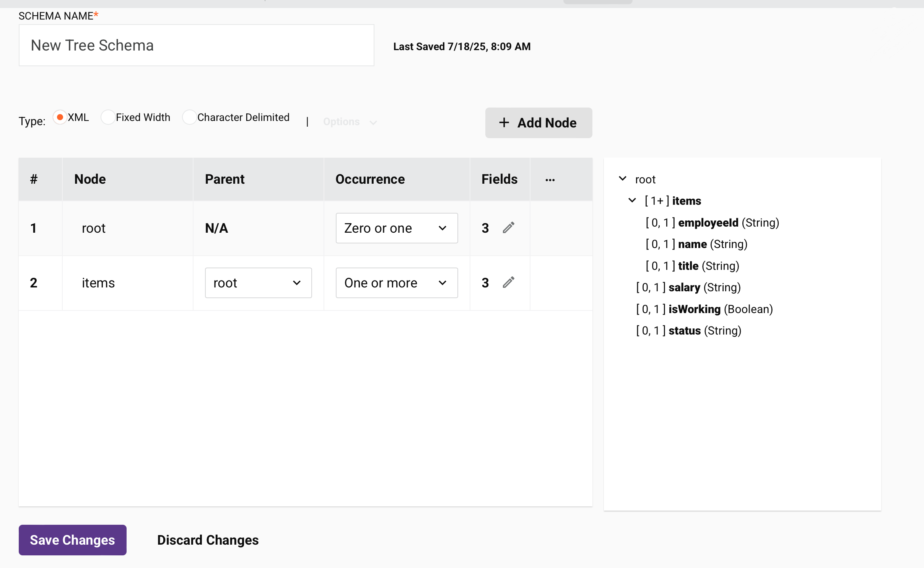Click the Occurrence column header
The height and width of the screenshot is (568, 924).
tap(370, 179)
